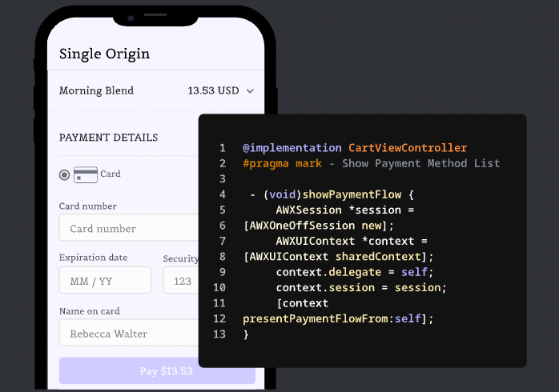Click the Card label next to the radio button

[111, 174]
